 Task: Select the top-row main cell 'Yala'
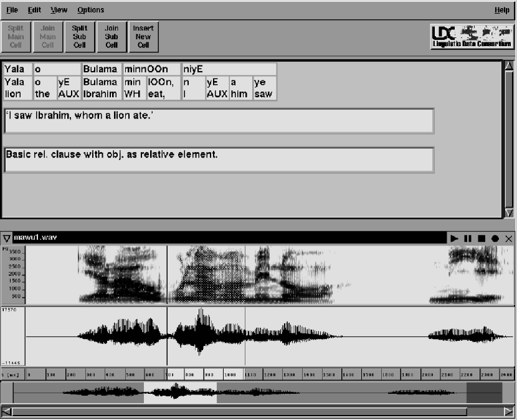click(18, 69)
